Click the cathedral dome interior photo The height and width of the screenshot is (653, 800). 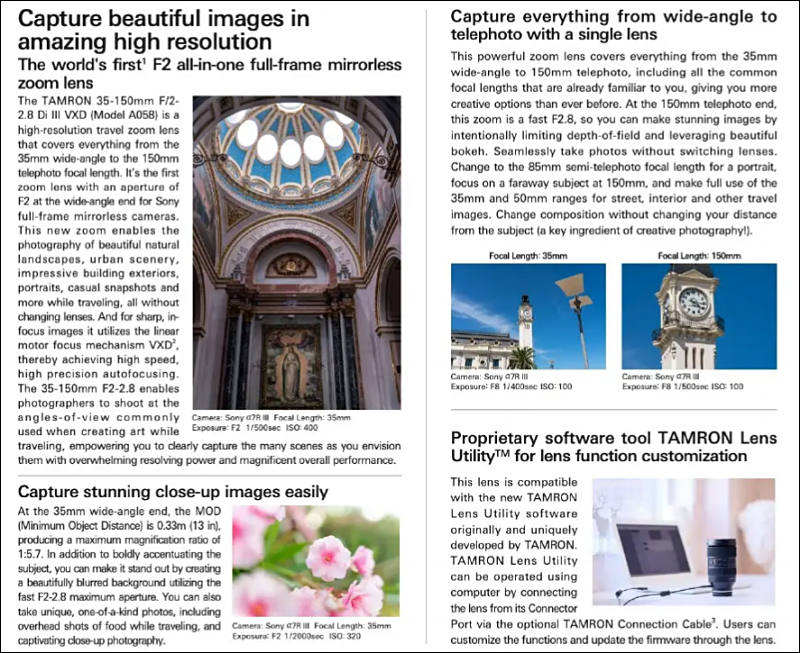pos(297,253)
